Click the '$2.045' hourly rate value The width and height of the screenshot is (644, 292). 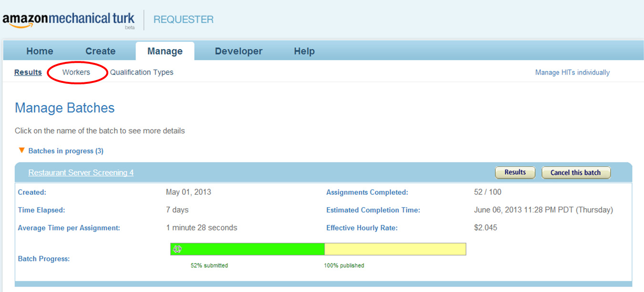pos(486,228)
